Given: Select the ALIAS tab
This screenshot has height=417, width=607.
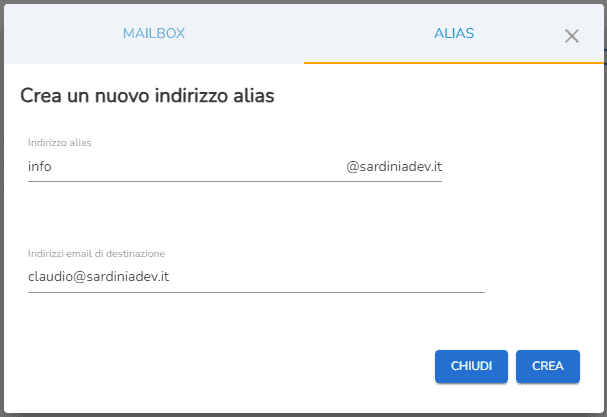Looking at the screenshot, I should (x=454, y=33).
